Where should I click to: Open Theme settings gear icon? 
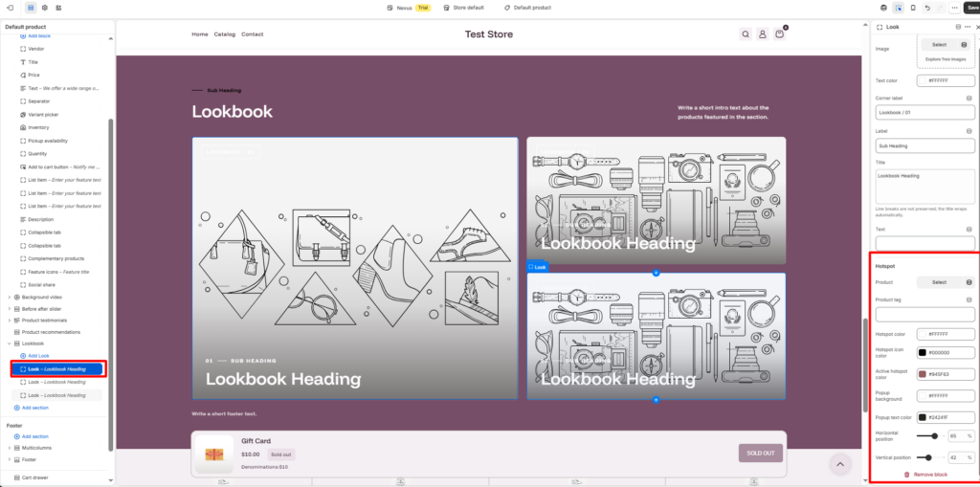[x=44, y=8]
